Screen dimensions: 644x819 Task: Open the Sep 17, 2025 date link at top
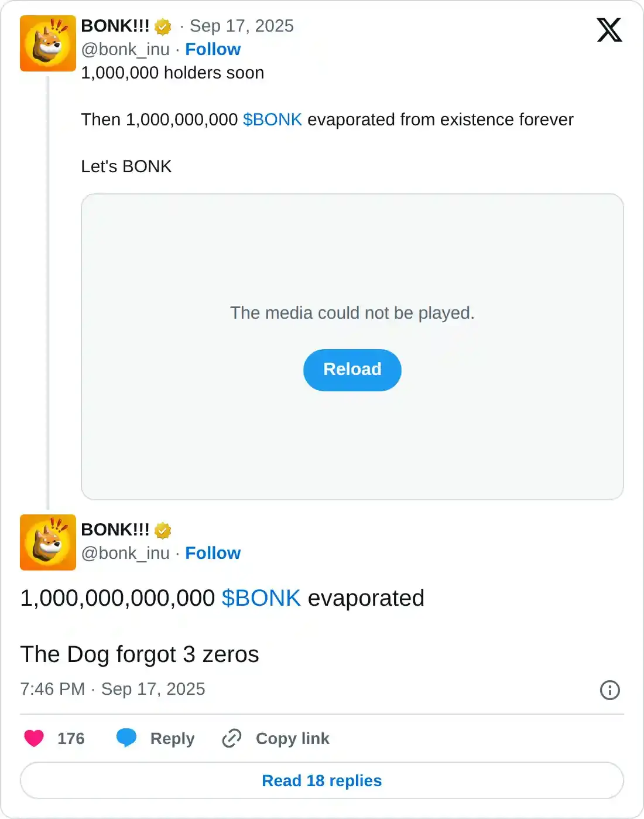[x=241, y=26]
